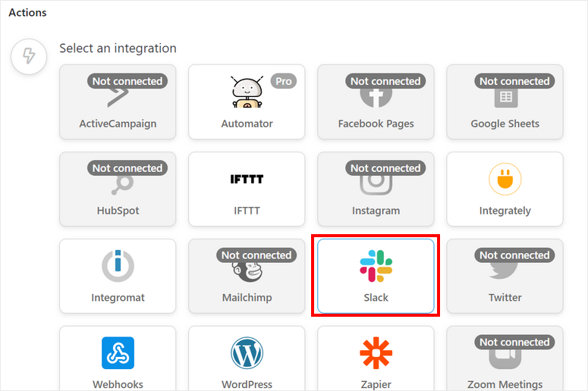The width and height of the screenshot is (588, 391).
Task: Click Not connected badge on Twitter
Action: point(514,255)
